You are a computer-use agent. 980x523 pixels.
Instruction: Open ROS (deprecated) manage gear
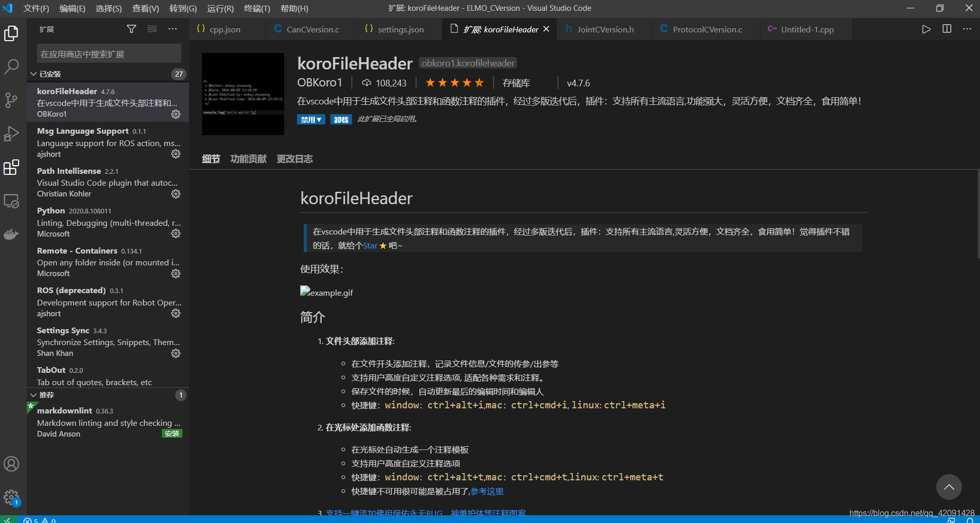pyautogui.click(x=176, y=313)
